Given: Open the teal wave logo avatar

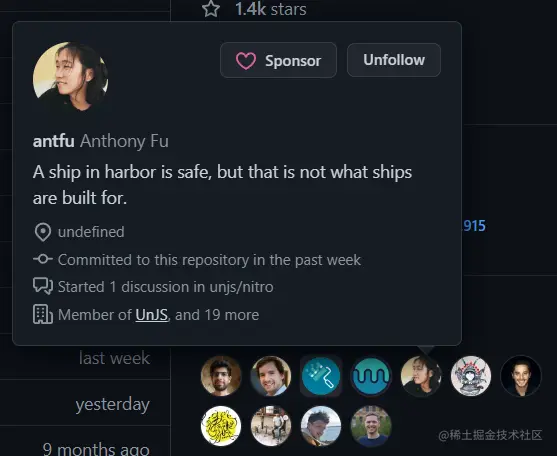Looking at the screenshot, I should (371, 376).
